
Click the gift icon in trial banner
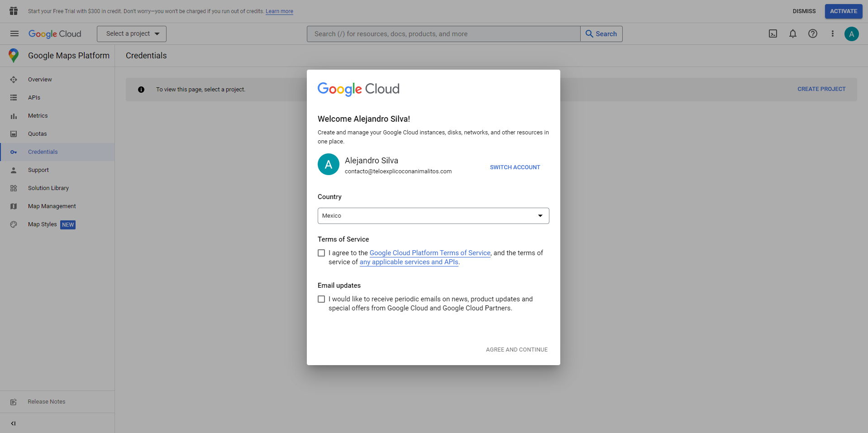tap(14, 11)
